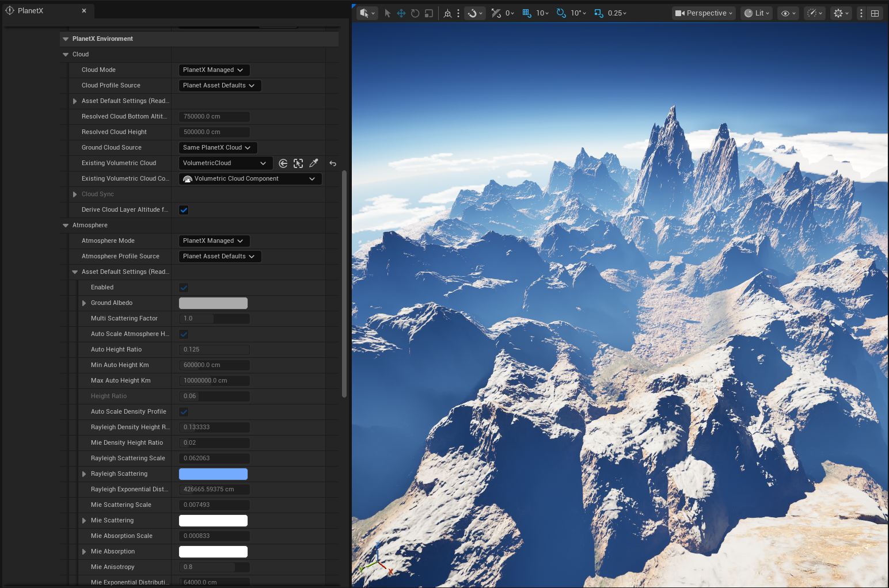Expand cloud Asset Default Settings row
Screen dimensions: 889x588
[x=75, y=101]
